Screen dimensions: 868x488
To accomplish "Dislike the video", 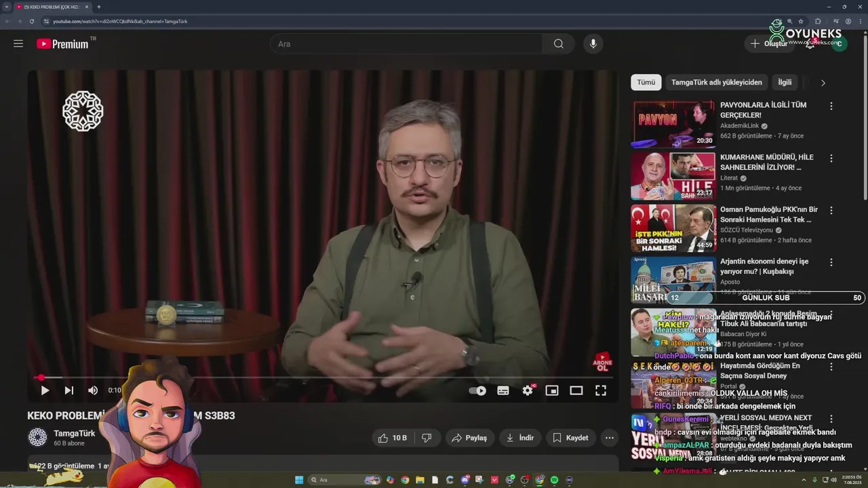I will (x=427, y=438).
